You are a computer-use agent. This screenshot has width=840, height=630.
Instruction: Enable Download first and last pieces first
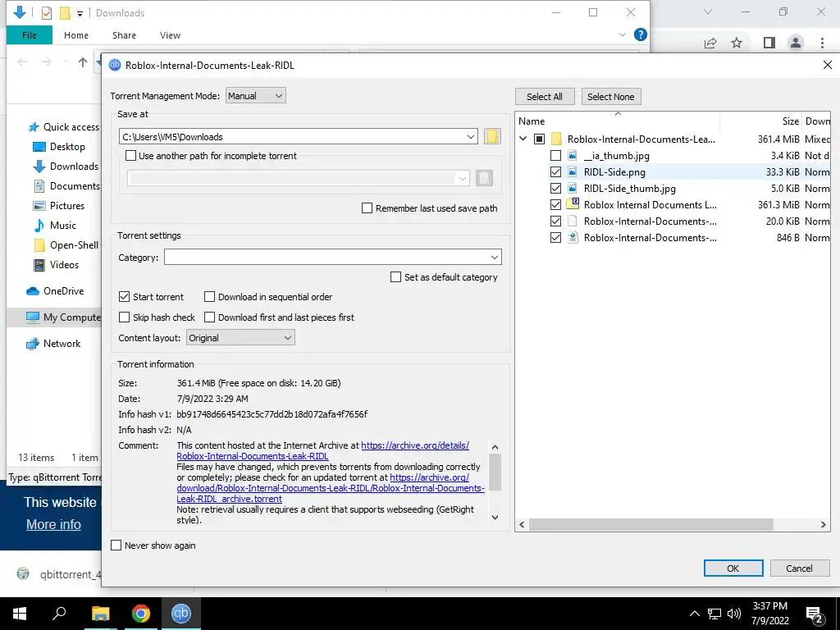(209, 317)
